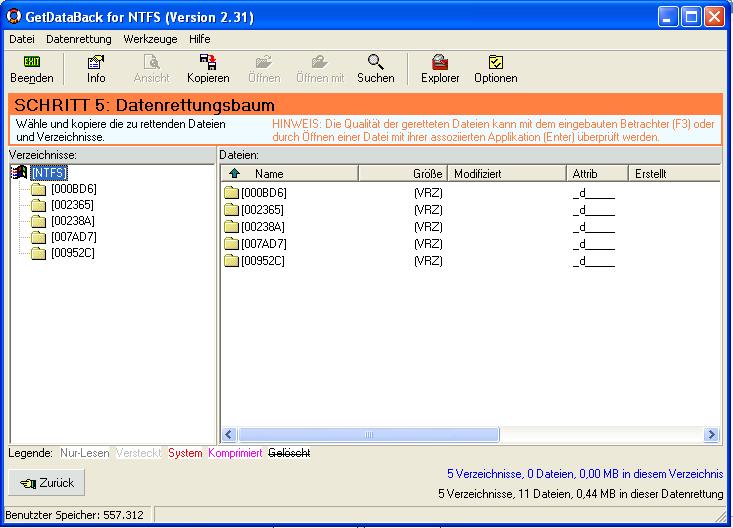Click folder icon of [000BD6] in file list

pos(231,193)
